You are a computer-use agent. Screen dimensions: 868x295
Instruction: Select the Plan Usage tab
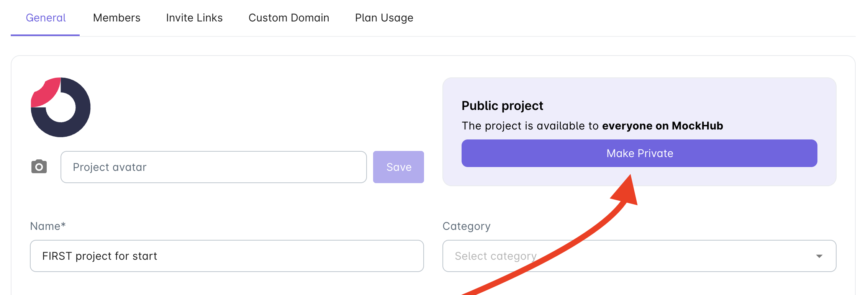[384, 18]
